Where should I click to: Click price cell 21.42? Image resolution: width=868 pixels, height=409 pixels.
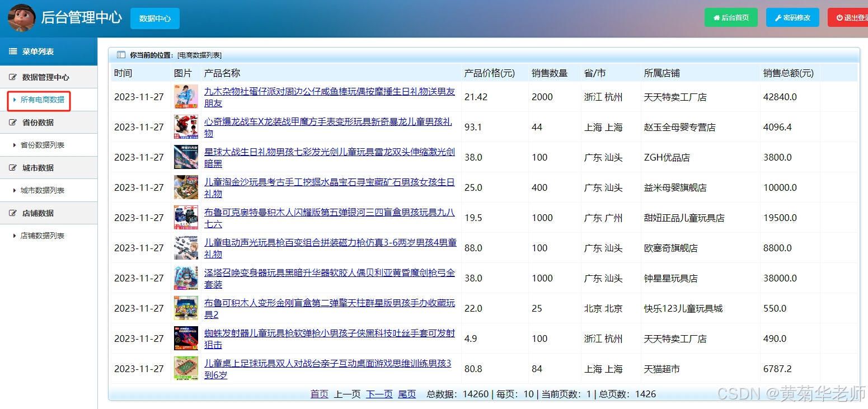point(476,97)
